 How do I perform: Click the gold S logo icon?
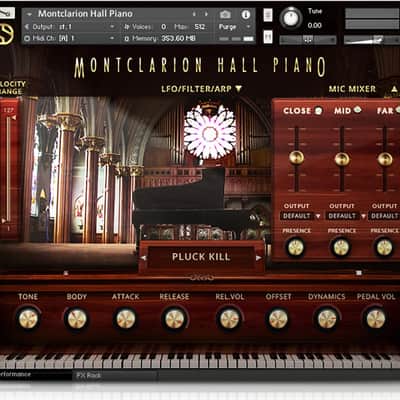pyautogui.click(x=7, y=33)
